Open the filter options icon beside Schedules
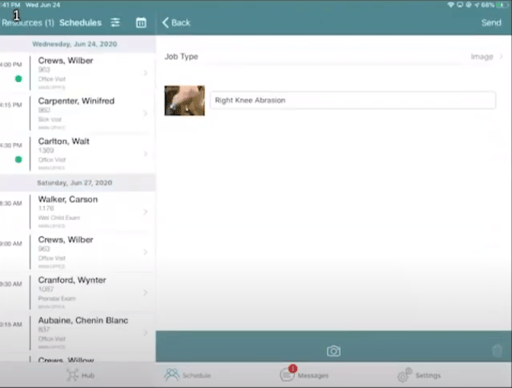Image resolution: width=512 pixels, height=388 pixels. [x=115, y=23]
